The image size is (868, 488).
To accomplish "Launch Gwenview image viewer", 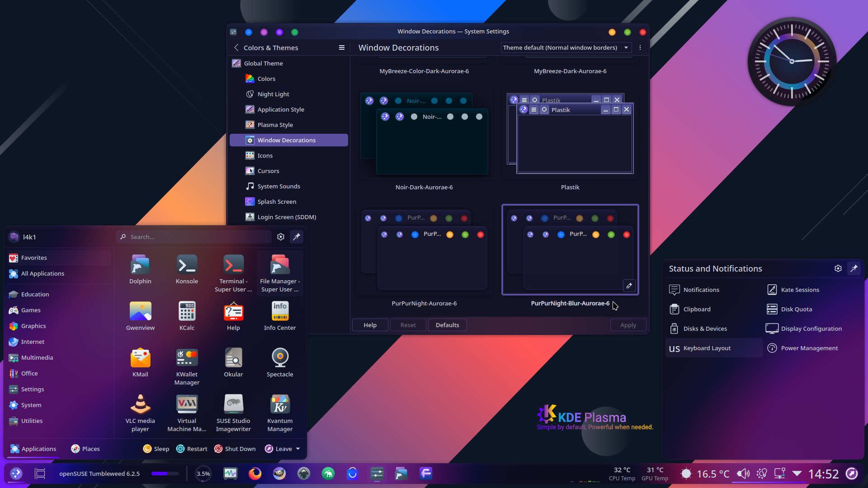I will point(140,316).
